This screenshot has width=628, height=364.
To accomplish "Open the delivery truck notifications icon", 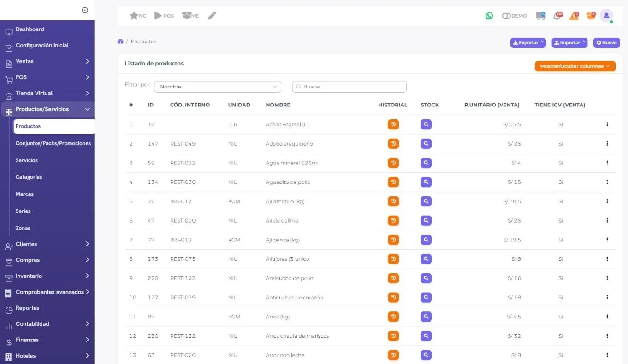I will tap(541, 16).
